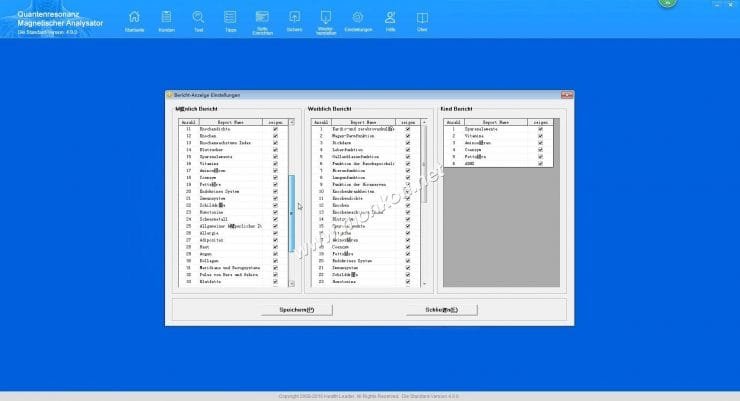Select row 20 Endokrines System in male report
The image size is (740, 401).
click(x=233, y=192)
